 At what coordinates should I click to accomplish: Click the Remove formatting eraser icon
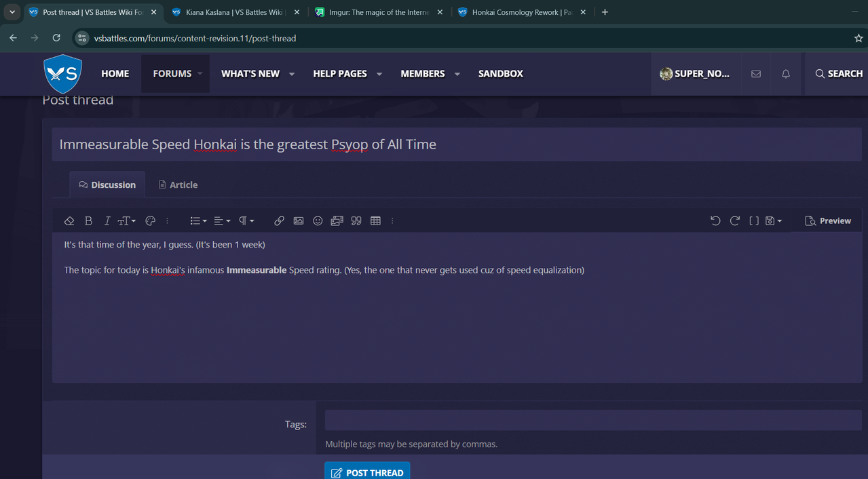(x=69, y=221)
